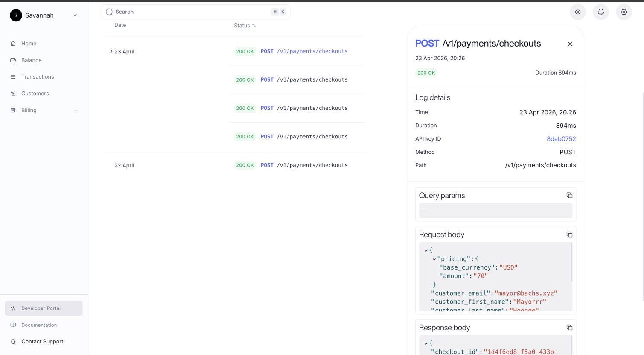Viewport: 644px width, 355px height.
Task: Open the Balance section
Action: 31,60
